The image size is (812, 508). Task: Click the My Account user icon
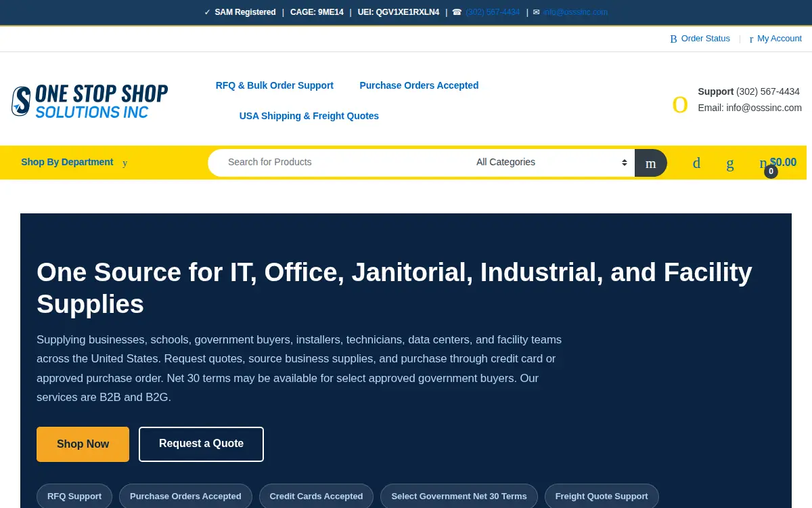click(751, 39)
